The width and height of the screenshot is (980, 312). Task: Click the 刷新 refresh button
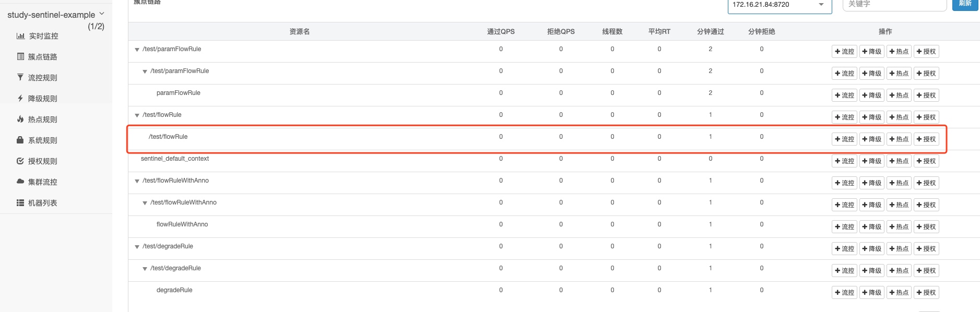[965, 4]
